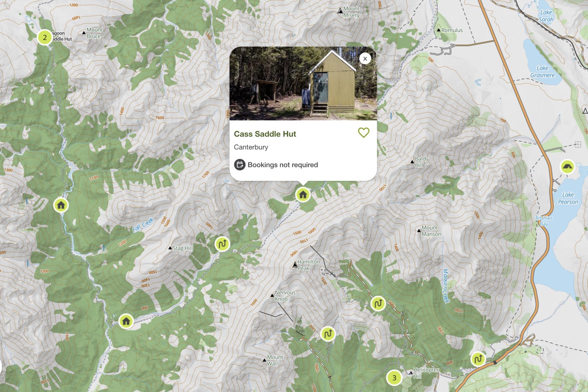
Task: Select the track marker beside the highway
Action: (478, 359)
